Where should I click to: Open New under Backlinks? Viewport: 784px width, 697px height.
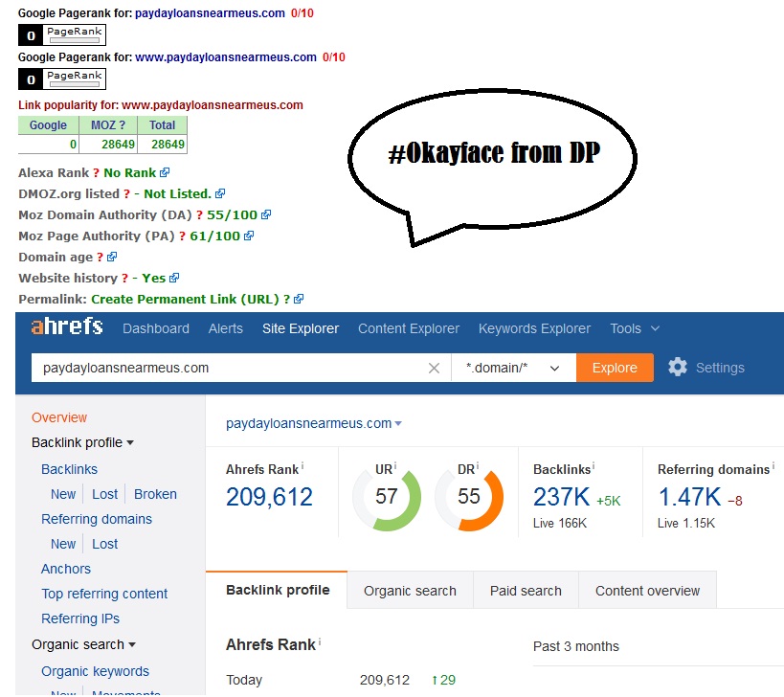coord(63,494)
